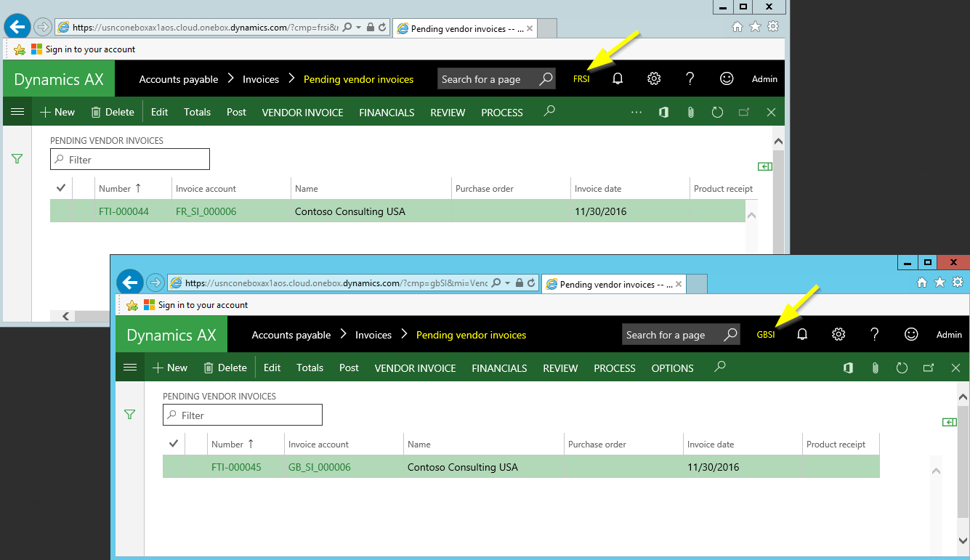
Task: Expand the ellipsis overflow menu in FRSI toolbar
Action: pos(636,113)
